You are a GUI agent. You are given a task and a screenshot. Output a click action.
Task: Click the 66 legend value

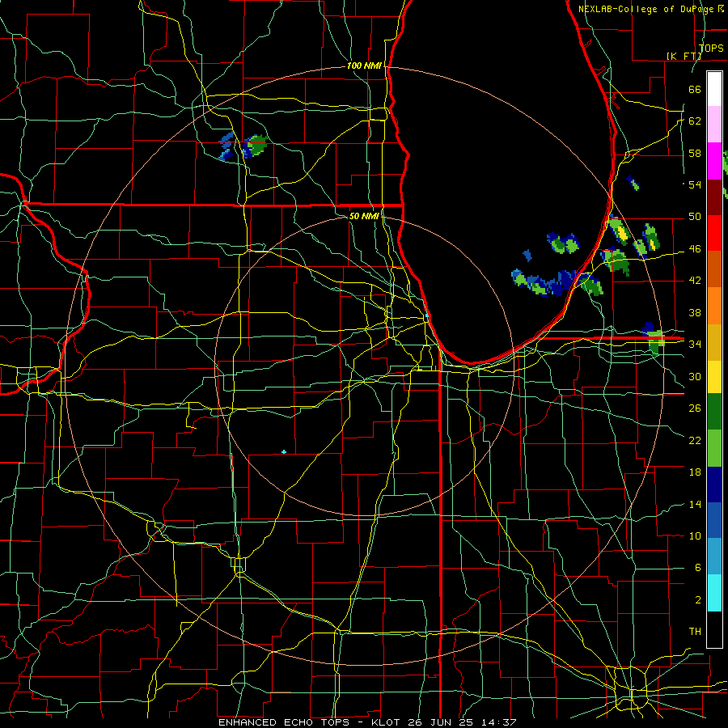point(695,89)
